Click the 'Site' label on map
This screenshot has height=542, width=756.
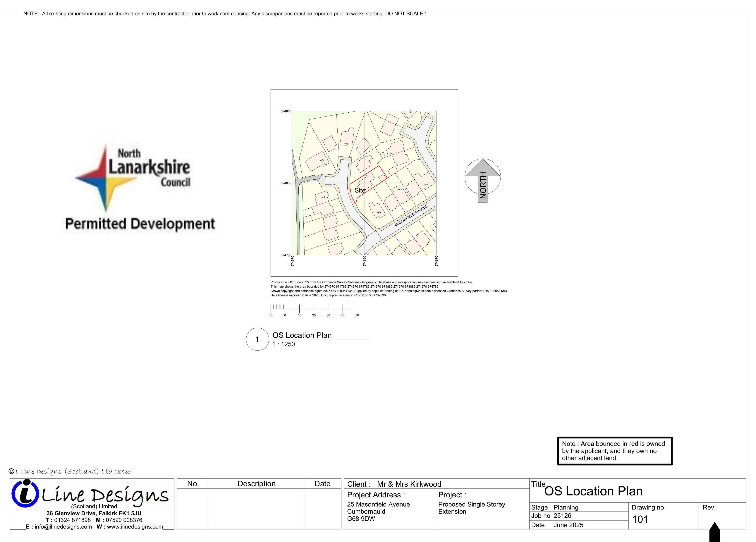360,190
